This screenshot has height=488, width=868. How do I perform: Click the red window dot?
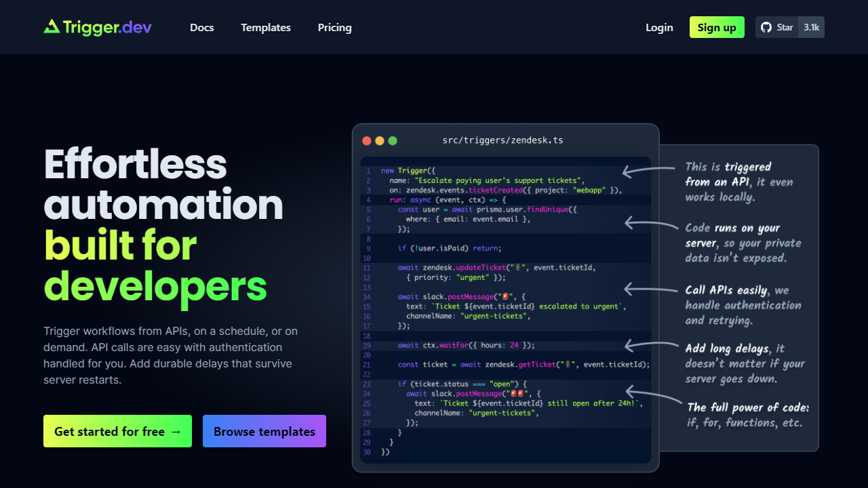(x=367, y=141)
